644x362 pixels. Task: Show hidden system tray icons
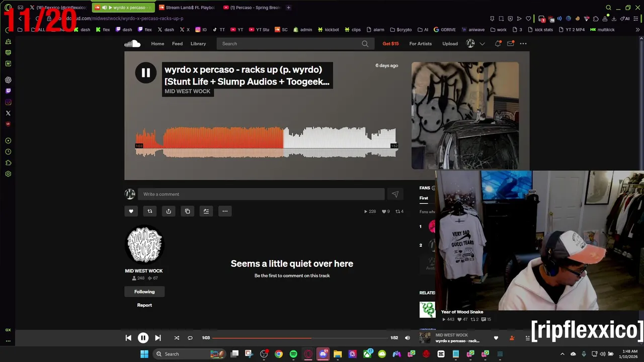(562, 354)
